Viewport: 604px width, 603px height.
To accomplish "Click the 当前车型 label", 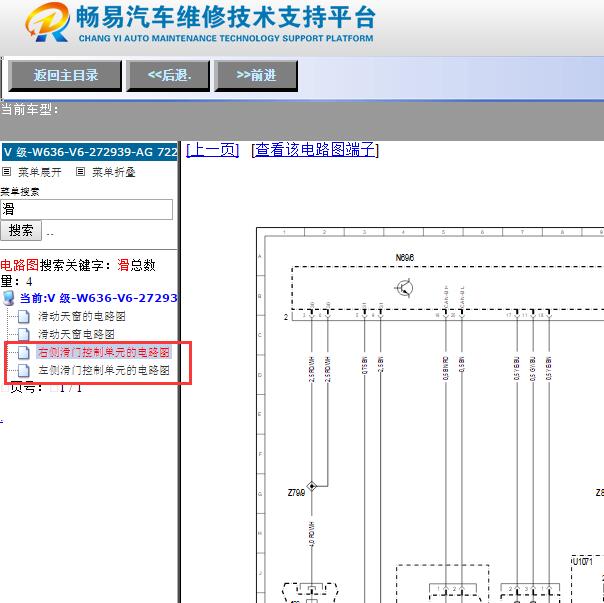I will tap(29, 109).
